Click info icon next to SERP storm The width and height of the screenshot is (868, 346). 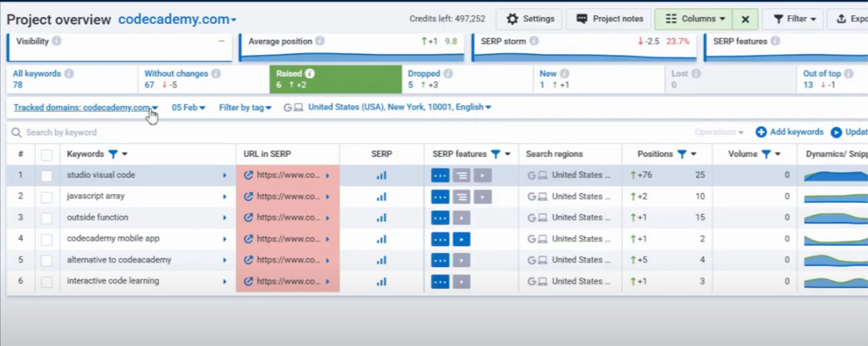tap(534, 41)
